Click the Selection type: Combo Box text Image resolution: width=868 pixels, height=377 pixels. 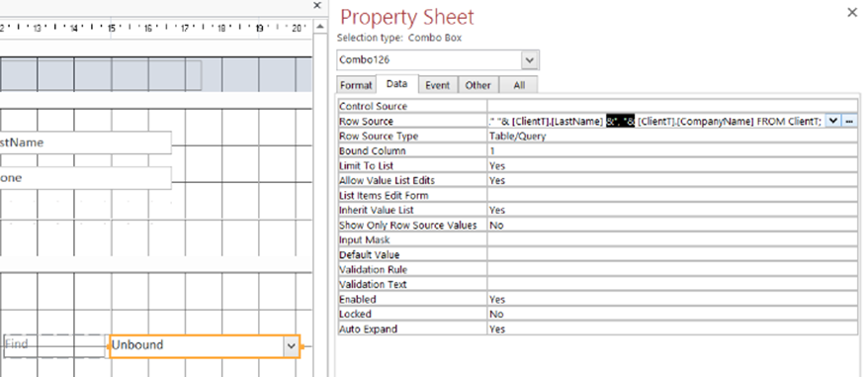click(399, 39)
